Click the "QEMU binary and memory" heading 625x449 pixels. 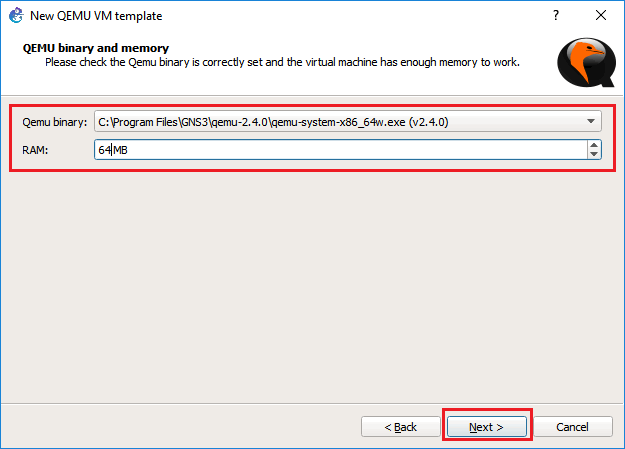95,48
